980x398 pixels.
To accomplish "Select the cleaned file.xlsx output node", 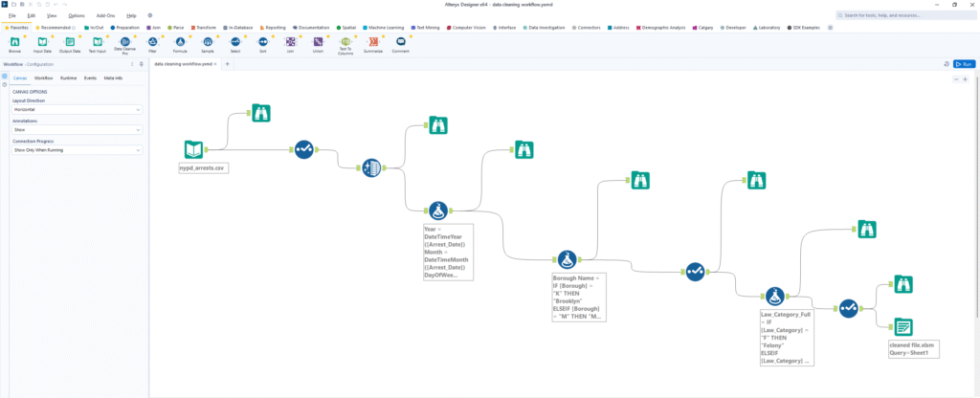I will pos(903,327).
